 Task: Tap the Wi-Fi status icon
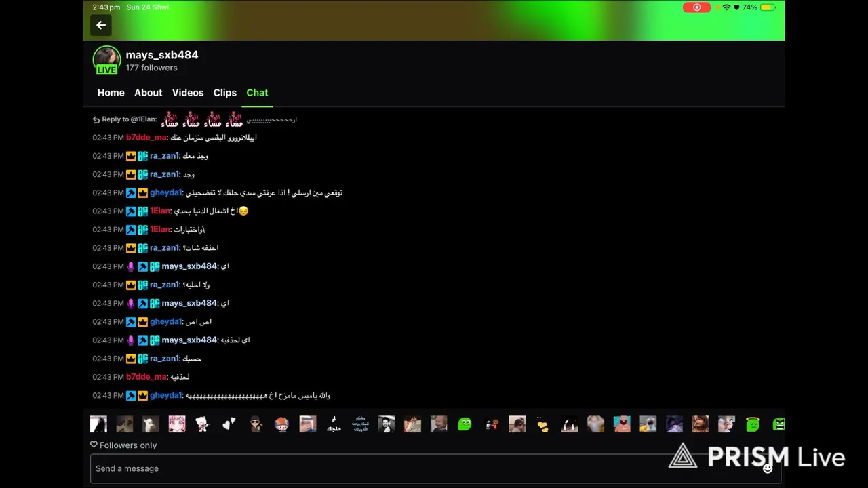point(727,7)
